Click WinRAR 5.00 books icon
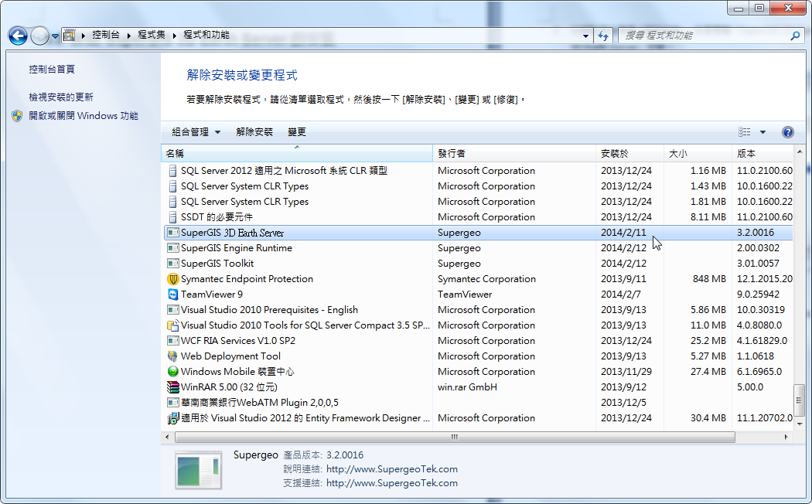 coord(173,387)
